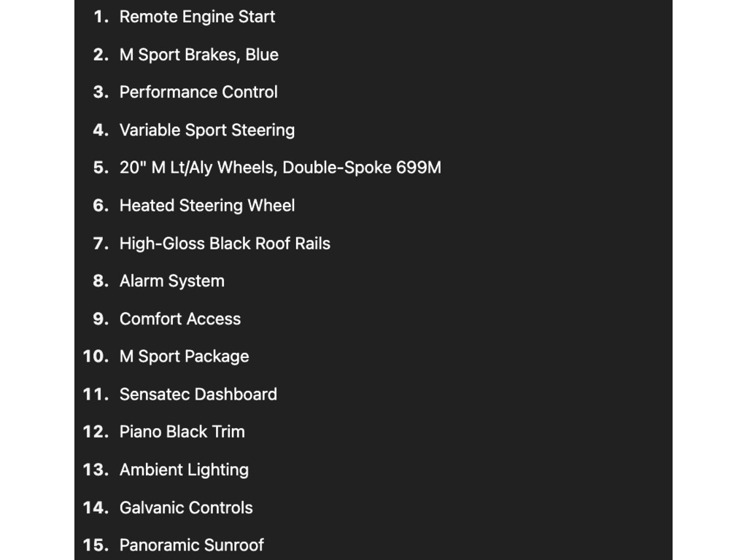This screenshot has width=747, height=560.
Task: Select the "Variable Sport Steering" item
Action: point(206,130)
